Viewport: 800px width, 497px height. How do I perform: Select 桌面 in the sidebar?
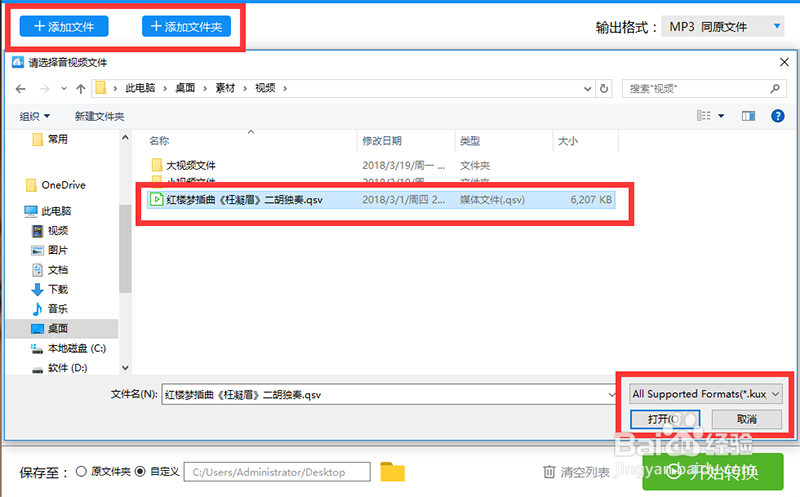pos(58,329)
